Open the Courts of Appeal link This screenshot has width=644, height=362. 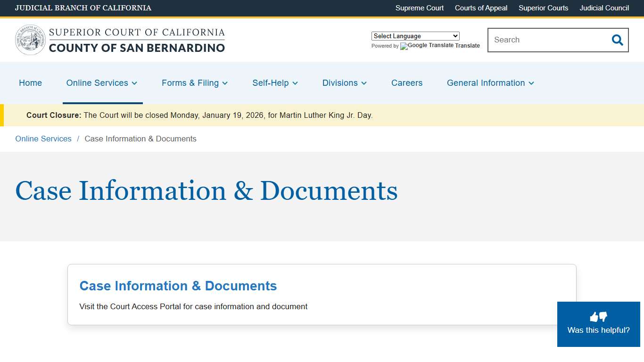(x=481, y=8)
